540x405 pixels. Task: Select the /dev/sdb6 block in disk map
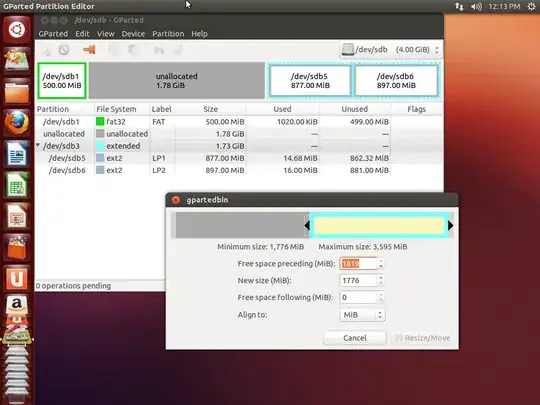pyautogui.click(x=396, y=81)
